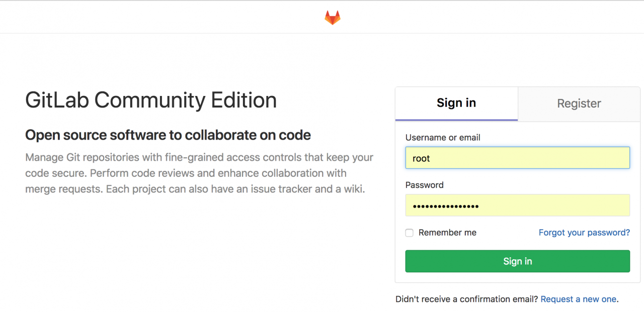Place cursor after root in username
The width and height of the screenshot is (644, 312).
pyautogui.click(x=431, y=158)
